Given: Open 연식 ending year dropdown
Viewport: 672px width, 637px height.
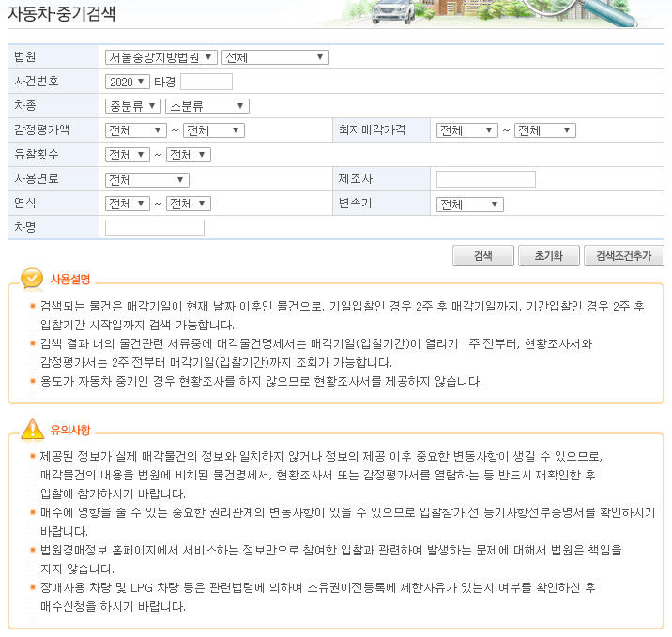Looking at the screenshot, I should point(189,204).
